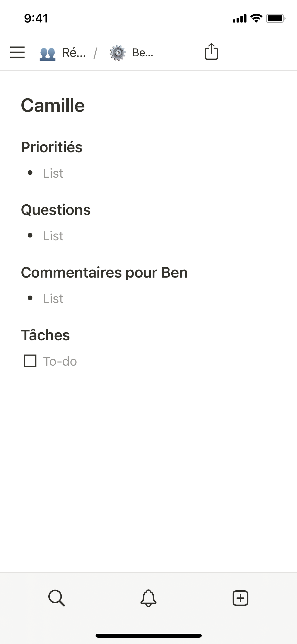The height and width of the screenshot is (644, 297).
Task: Select the Tâches heading
Action: coord(45,335)
